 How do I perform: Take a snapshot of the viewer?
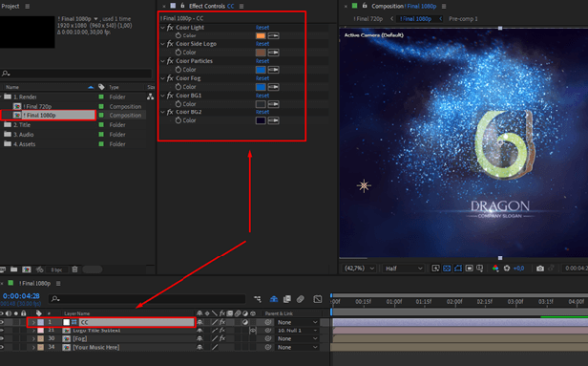540,268
